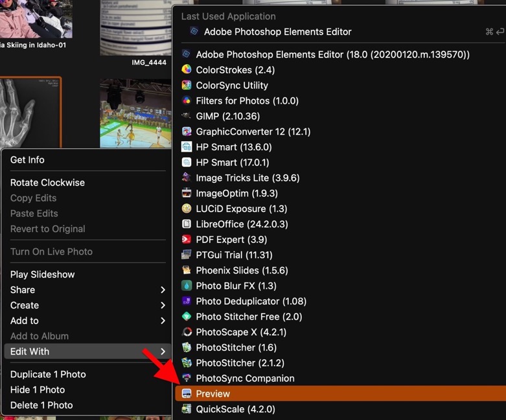506x420 pixels.
Task: Click the basketball court photo thumbnail
Action: tap(135, 113)
